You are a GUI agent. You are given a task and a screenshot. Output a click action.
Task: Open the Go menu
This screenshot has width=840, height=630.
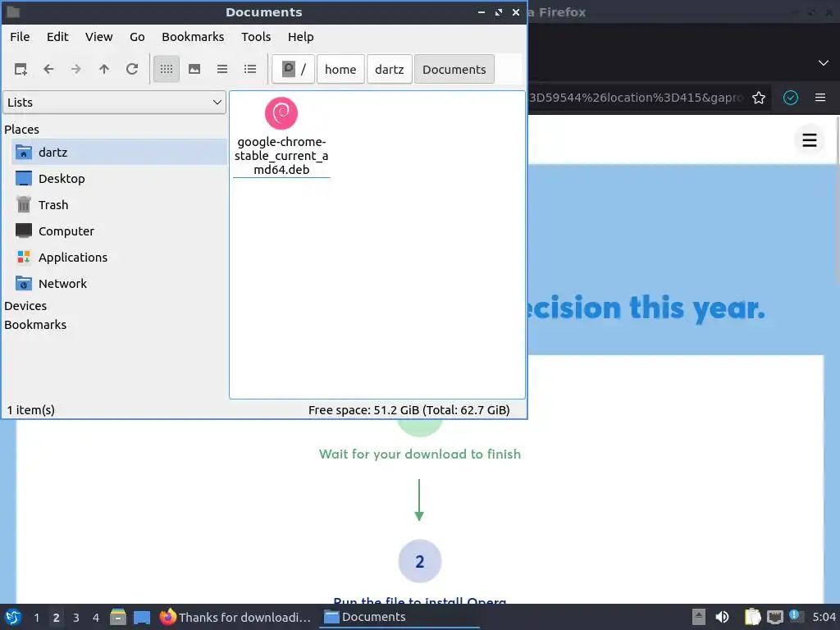coord(137,37)
